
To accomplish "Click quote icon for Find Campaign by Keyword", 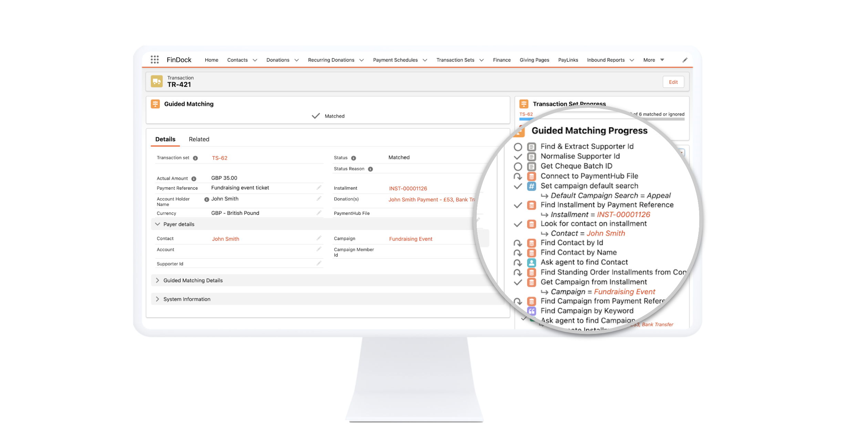I will (531, 311).
